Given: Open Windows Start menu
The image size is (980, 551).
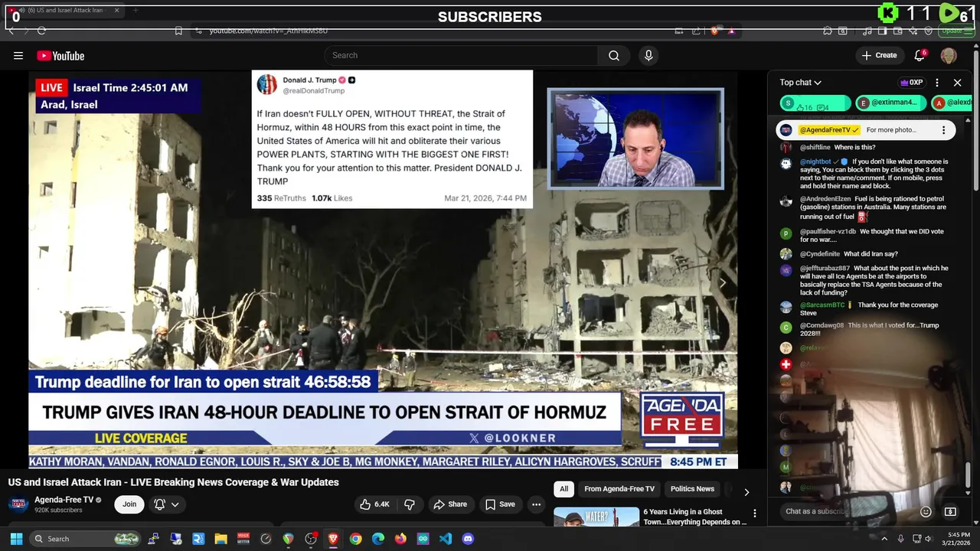Looking at the screenshot, I should (16, 539).
